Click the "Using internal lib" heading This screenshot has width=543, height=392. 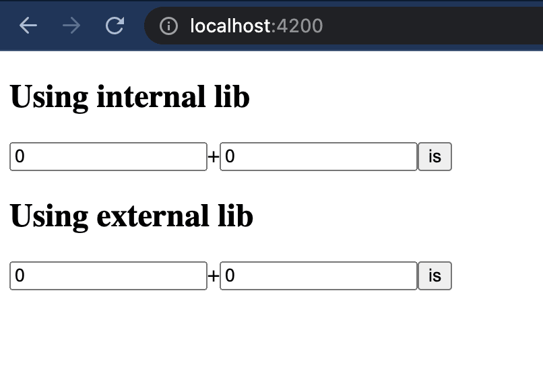(x=129, y=97)
